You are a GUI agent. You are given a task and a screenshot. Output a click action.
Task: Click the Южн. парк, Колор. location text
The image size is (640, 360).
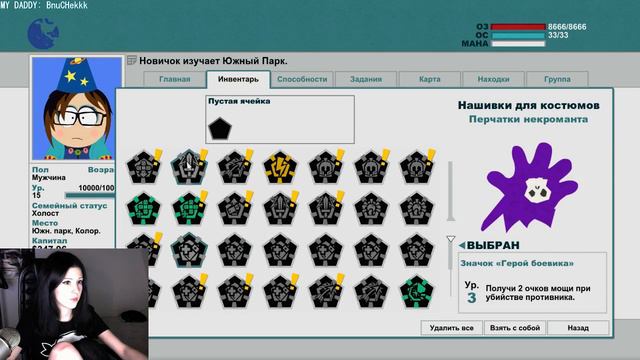(66, 231)
